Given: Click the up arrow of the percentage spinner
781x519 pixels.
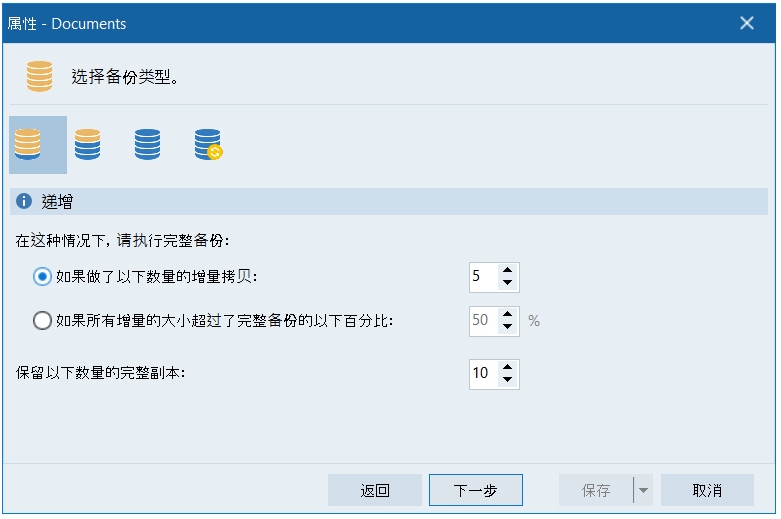Looking at the screenshot, I should [x=508, y=315].
